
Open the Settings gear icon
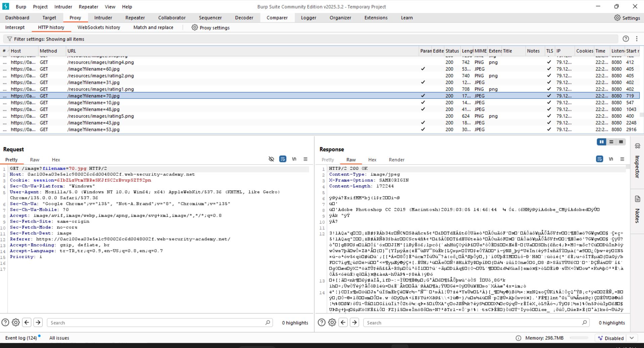(617, 18)
